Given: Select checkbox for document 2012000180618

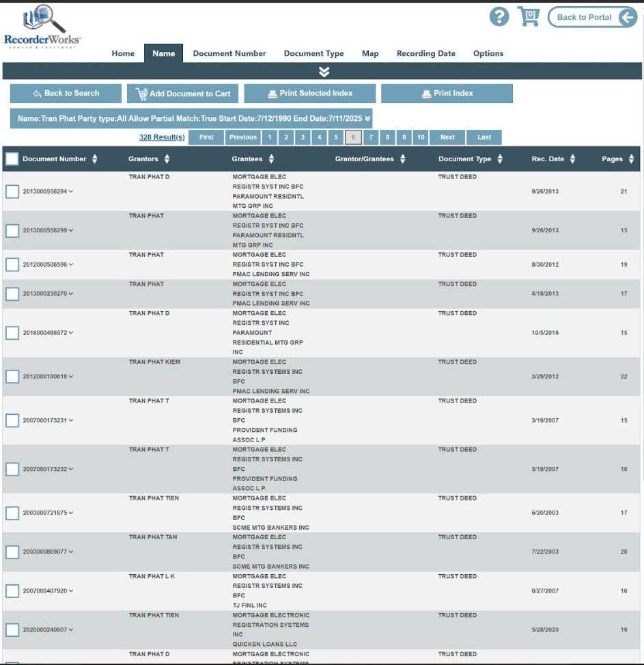Looking at the screenshot, I should 12,377.
